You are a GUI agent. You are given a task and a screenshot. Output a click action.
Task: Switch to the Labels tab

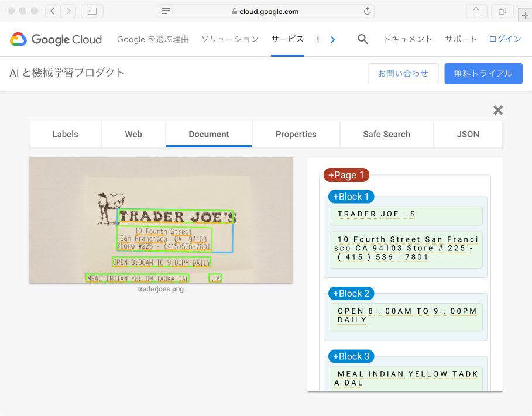pyautogui.click(x=66, y=135)
